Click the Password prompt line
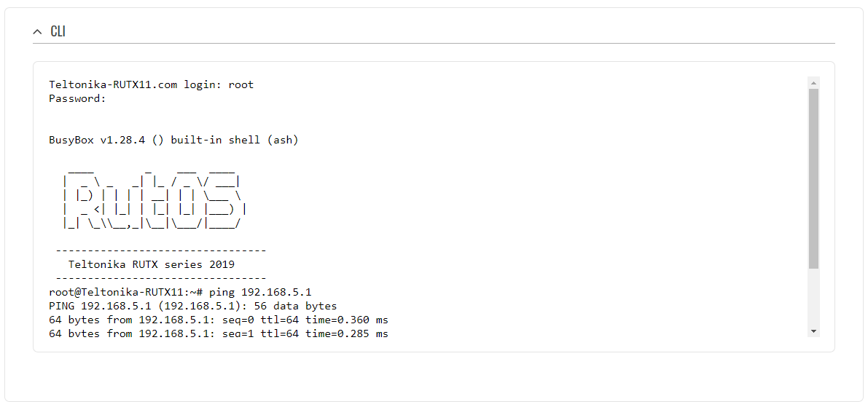868x407 pixels. pos(78,98)
